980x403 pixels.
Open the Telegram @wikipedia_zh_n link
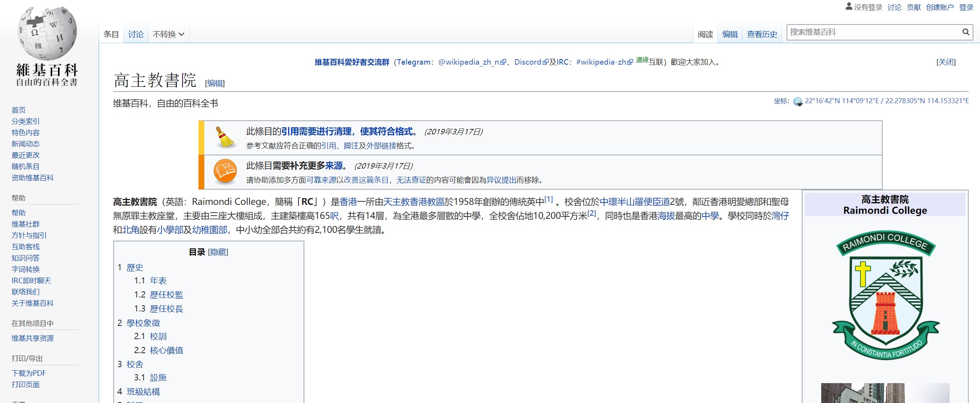[x=472, y=62]
